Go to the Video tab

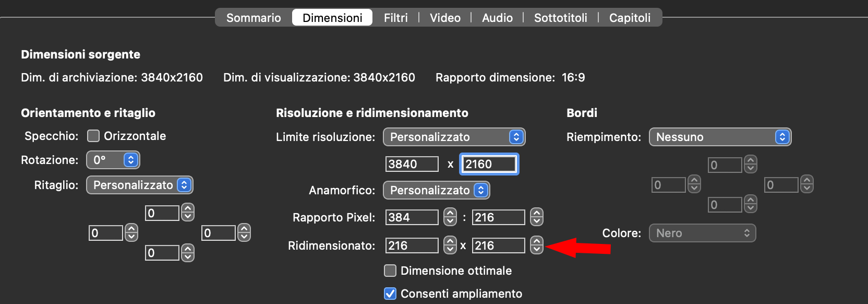[x=445, y=18]
